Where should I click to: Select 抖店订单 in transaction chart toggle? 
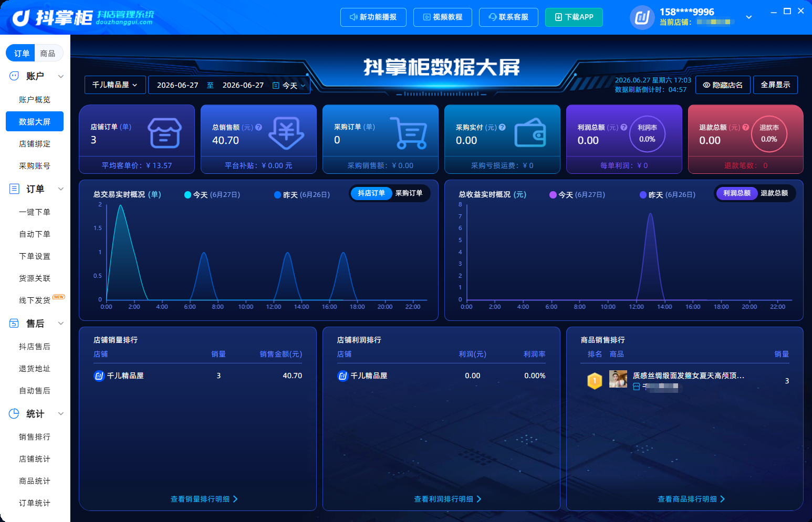371,193
